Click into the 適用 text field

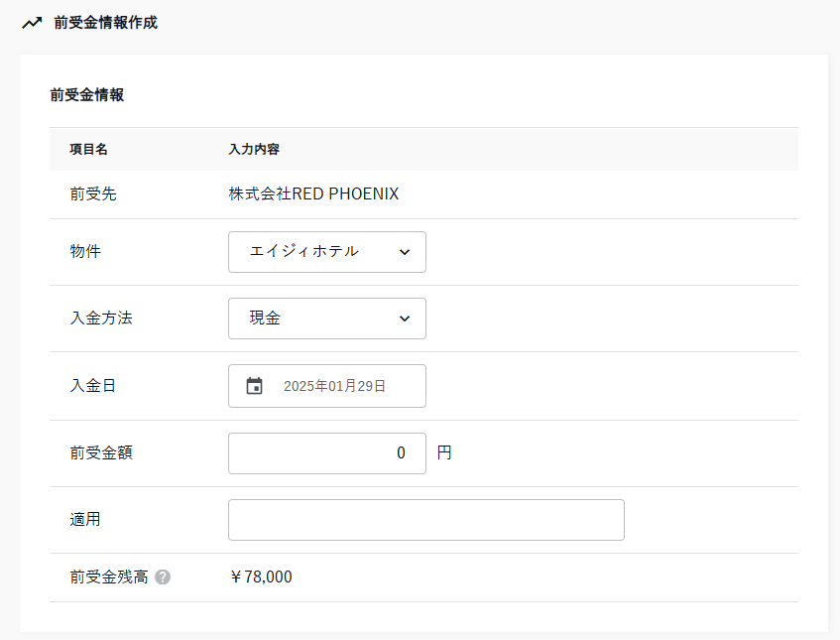[425, 520]
